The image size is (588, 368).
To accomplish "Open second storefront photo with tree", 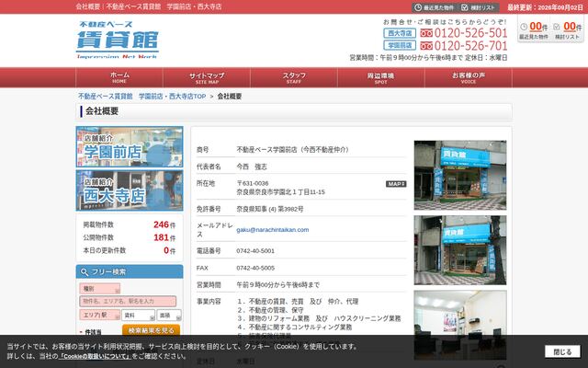I will click(x=460, y=250).
